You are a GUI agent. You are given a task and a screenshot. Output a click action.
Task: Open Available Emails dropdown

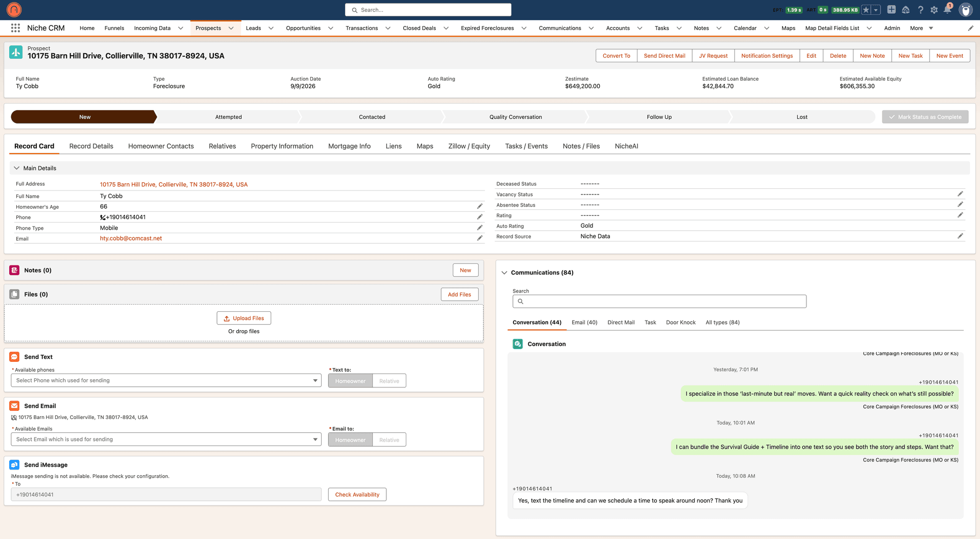pyautogui.click(x=166, y=439)
